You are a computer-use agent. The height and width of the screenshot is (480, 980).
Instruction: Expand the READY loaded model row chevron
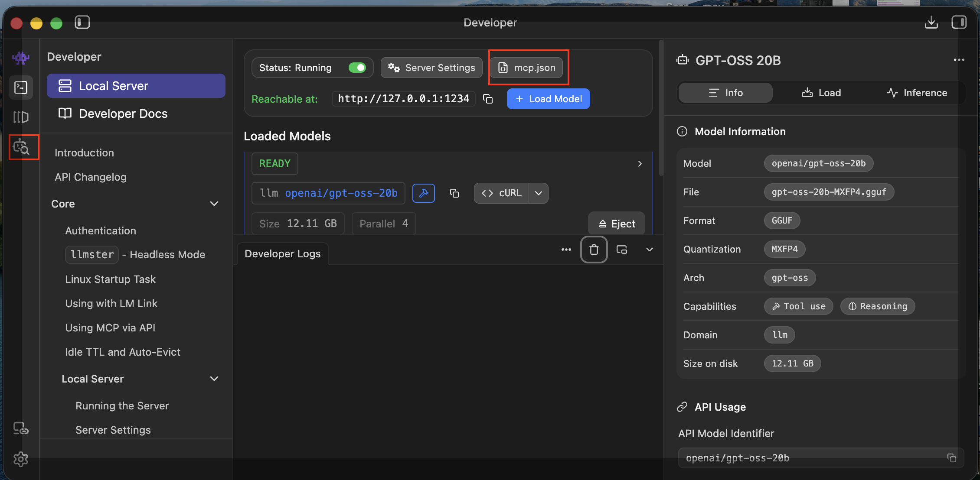pyautogui.click(x=640, y=164)
